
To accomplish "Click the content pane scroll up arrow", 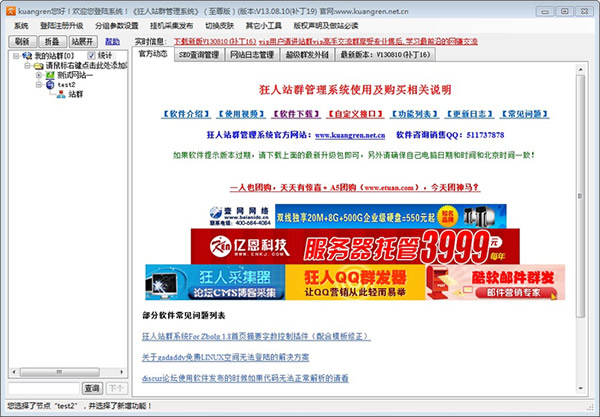I will tap(580, 70).
